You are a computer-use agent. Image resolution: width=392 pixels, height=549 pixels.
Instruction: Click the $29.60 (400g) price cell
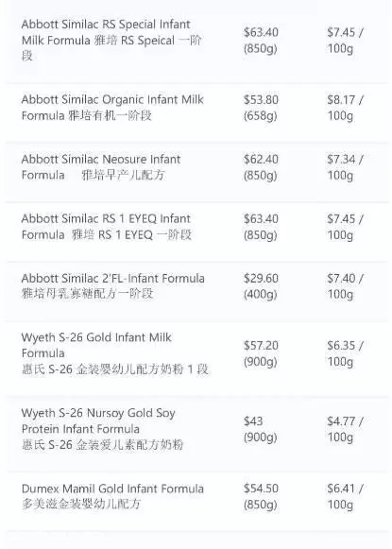(x=261, y=286)
